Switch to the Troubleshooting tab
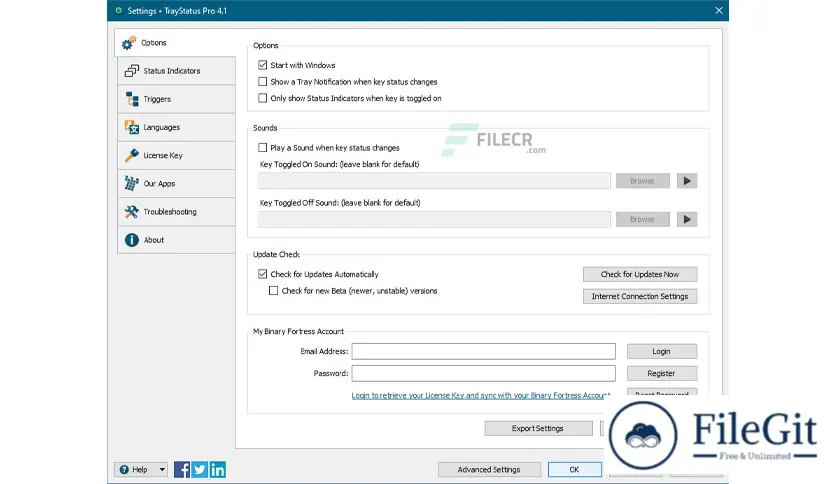Viewport: 836px width, 484px height. pos(176,212)
